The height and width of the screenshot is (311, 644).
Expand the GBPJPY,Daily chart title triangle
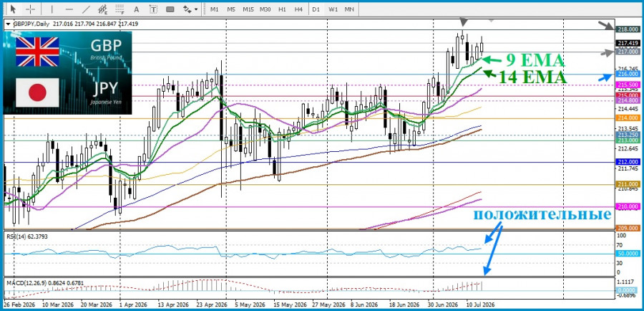(8, 24)
